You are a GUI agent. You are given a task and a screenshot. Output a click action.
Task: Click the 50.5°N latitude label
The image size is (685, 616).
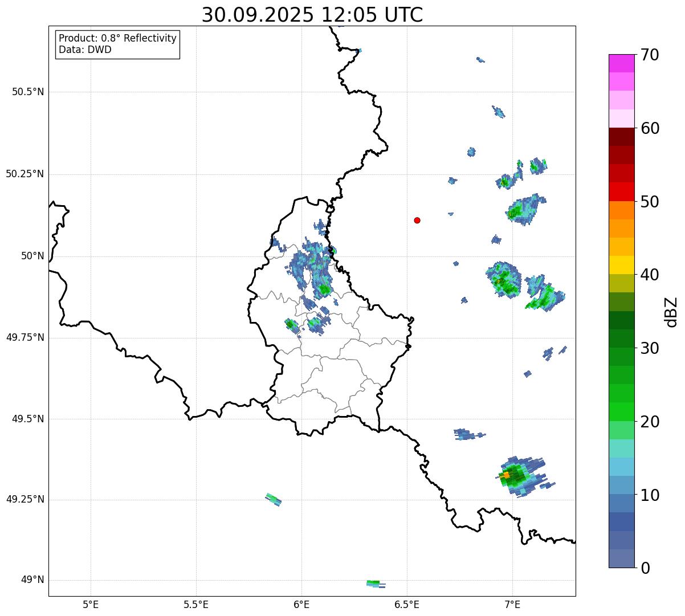tap(28, 92)
